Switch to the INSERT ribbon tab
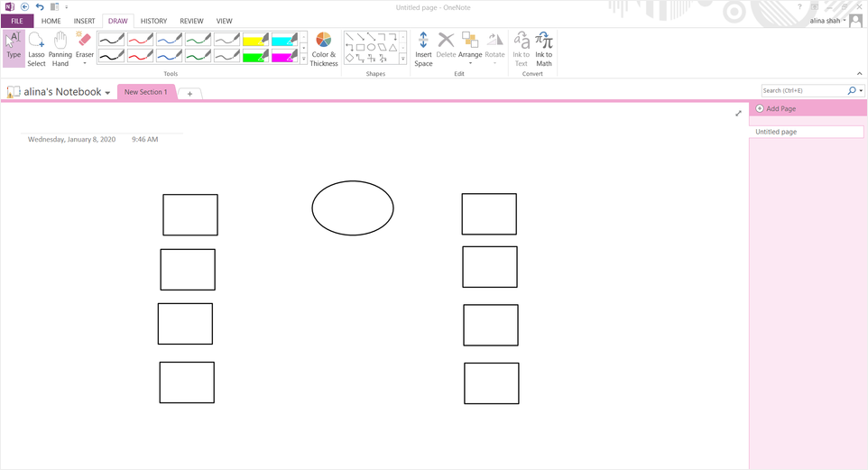 pos(84,21)
